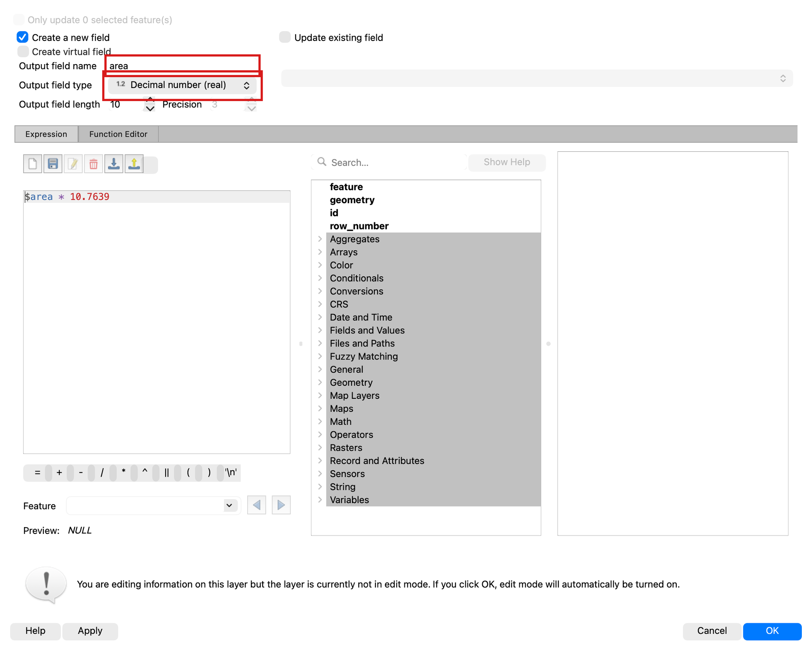Click the save expression floppy icon
812x652 pixels.
pos(53,164)
